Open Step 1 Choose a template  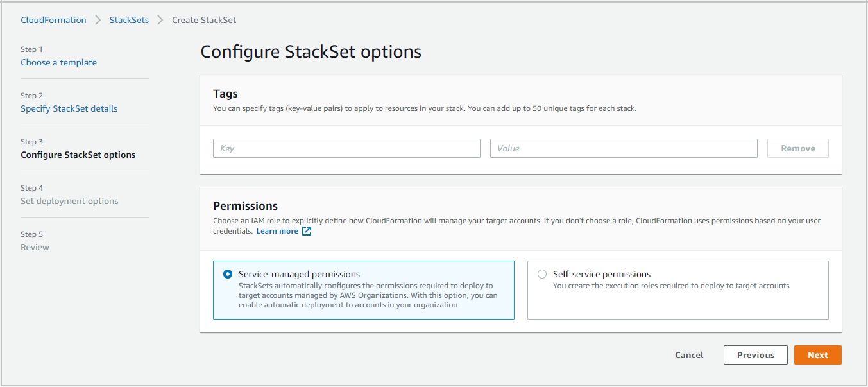point(58,62)
